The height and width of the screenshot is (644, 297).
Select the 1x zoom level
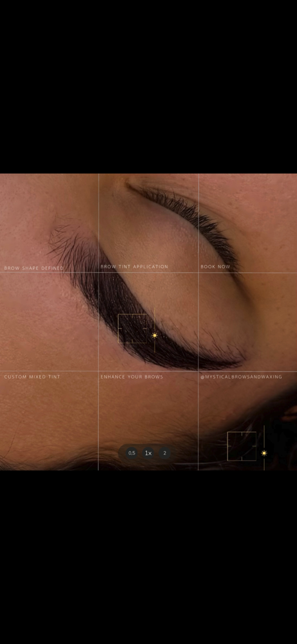pyautogui.click(x=148, y=453)
